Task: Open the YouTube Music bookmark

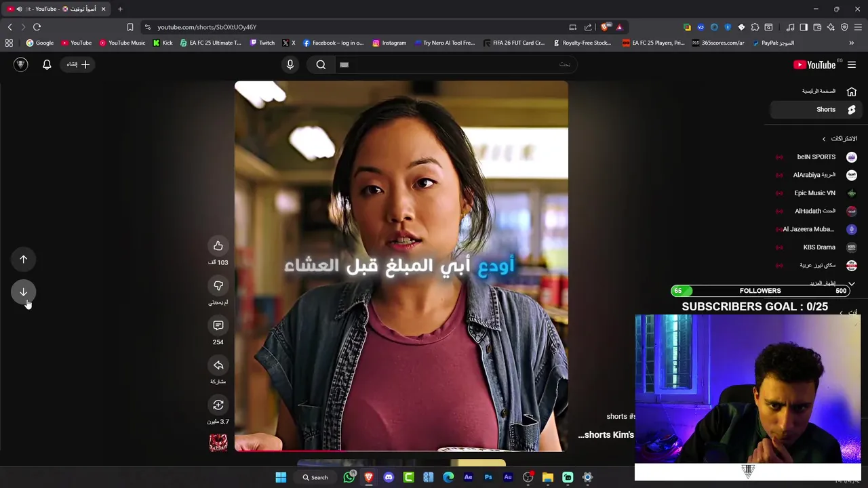Action: [122, 43]
